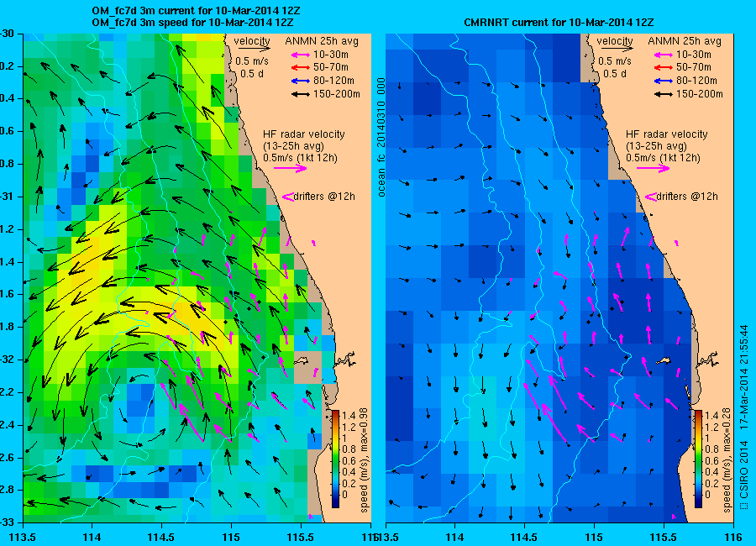Click red 50-70m arrow in right legend
The image size is (756, 546).
664,67
